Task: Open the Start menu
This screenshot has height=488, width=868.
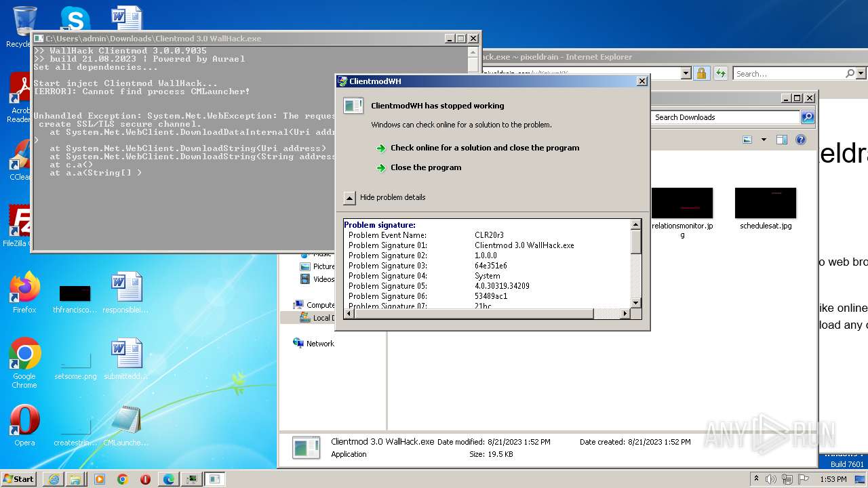Action: click(18, 479)
